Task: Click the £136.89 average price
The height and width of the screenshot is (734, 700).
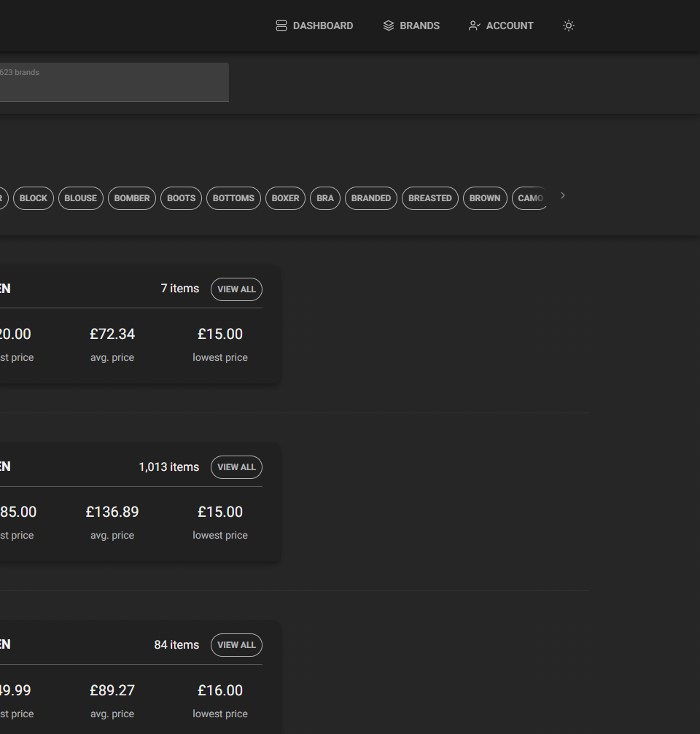Action: click(112, 512)
